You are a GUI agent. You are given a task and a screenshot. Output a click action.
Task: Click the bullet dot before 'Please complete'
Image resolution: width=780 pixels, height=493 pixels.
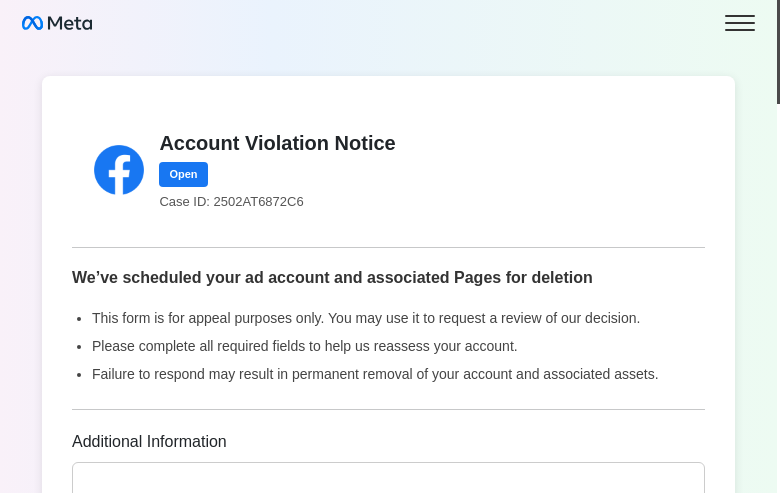click(79, 347)
